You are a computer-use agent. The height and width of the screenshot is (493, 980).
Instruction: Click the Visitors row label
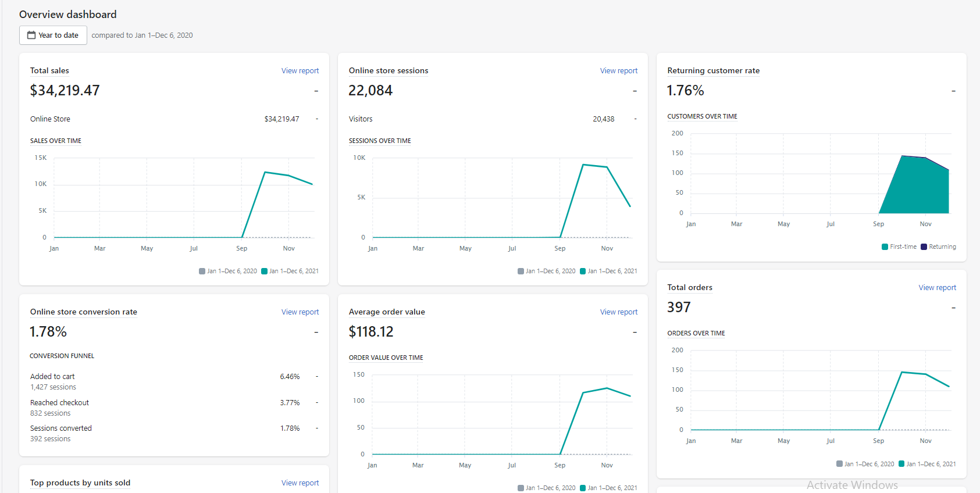tap(361, 119)
